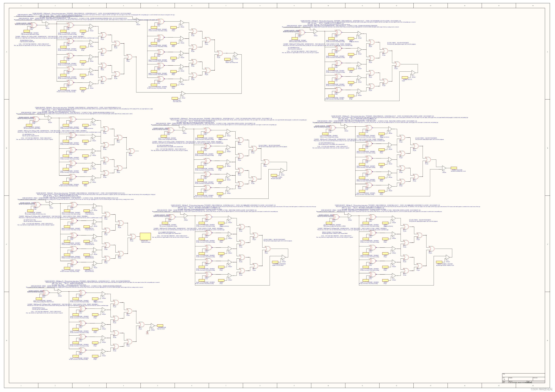The width and height of the screenshot is (555, 392).
Task: Click the red GND ground symbol
Action: click(x=147, y=332)
